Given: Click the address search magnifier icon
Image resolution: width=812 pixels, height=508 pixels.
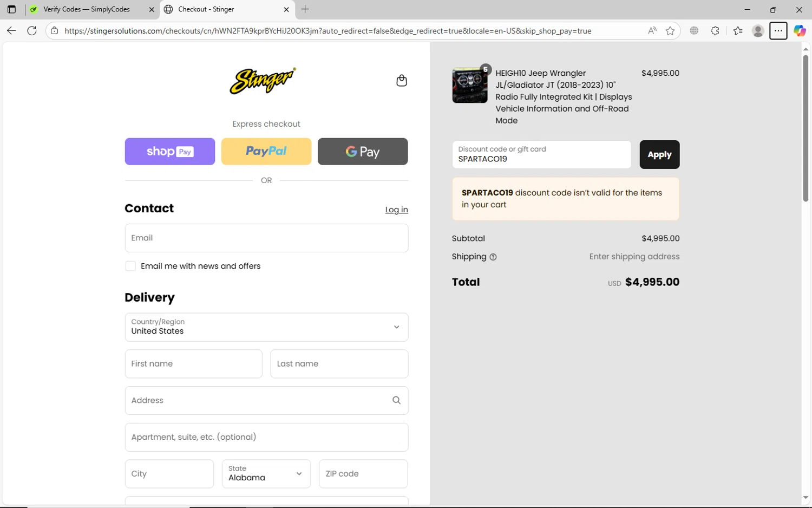Looking at the screenshot, I should (396, 400).
